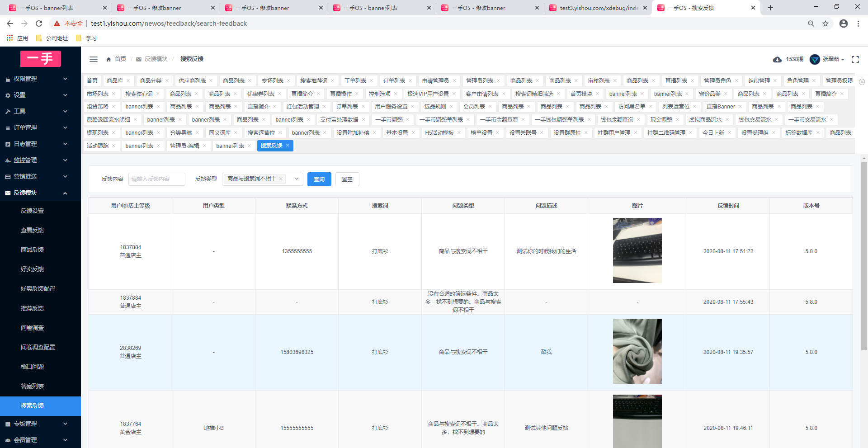Open the 张翠茹 user dropdown
Viewport: 868px width, 448px height.
[x=833, y=59]
